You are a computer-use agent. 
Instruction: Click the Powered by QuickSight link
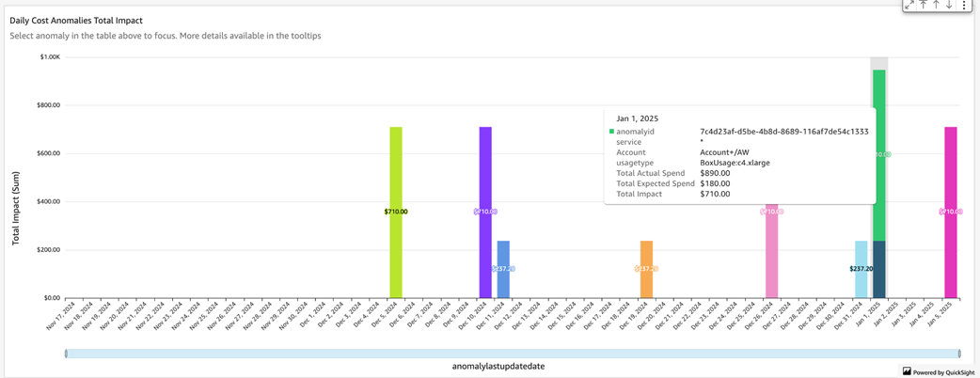click(x=943, y=371)
